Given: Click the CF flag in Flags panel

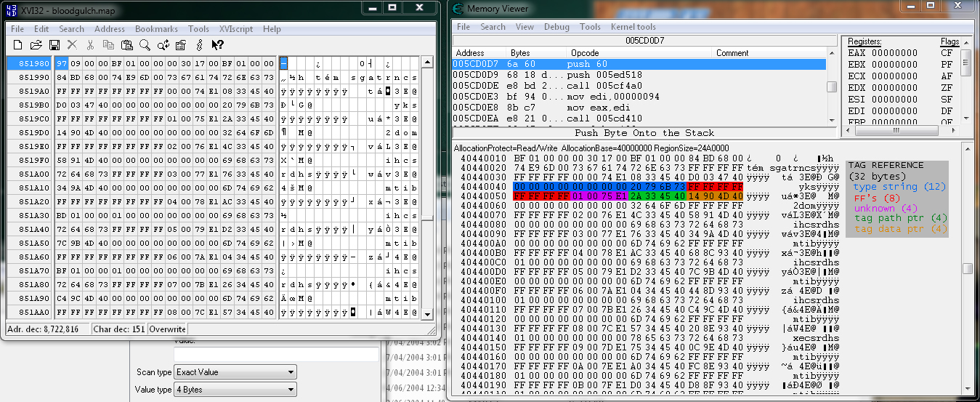Looking at the screenshot, I should (x=947, y=53).
